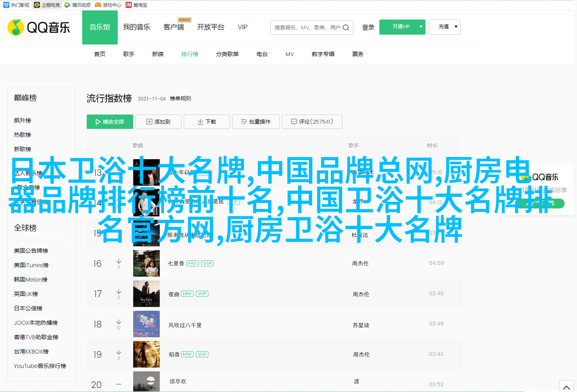This screenshot has width=577, height=392.
Task: Open song title 须尽欢
Action: tap(178, 382)
